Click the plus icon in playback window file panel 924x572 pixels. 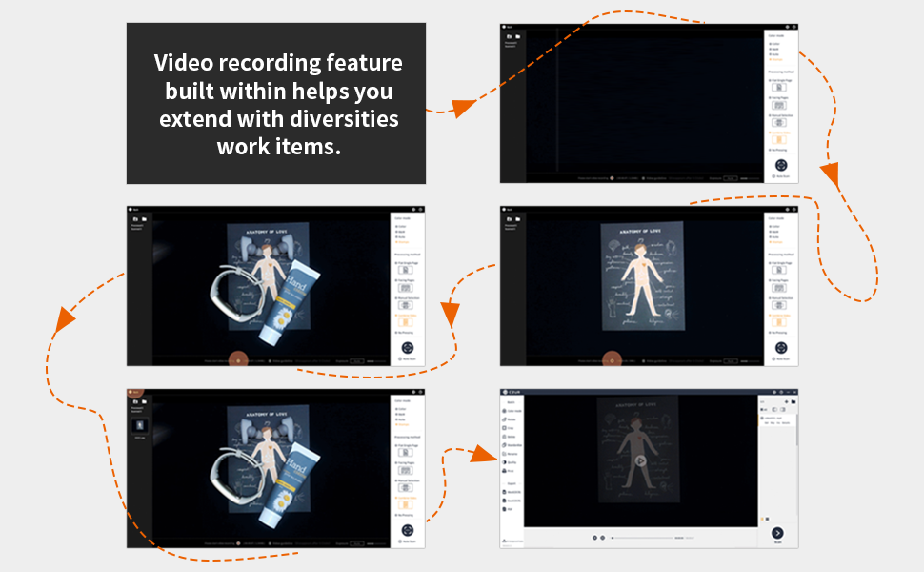[786, 401]
